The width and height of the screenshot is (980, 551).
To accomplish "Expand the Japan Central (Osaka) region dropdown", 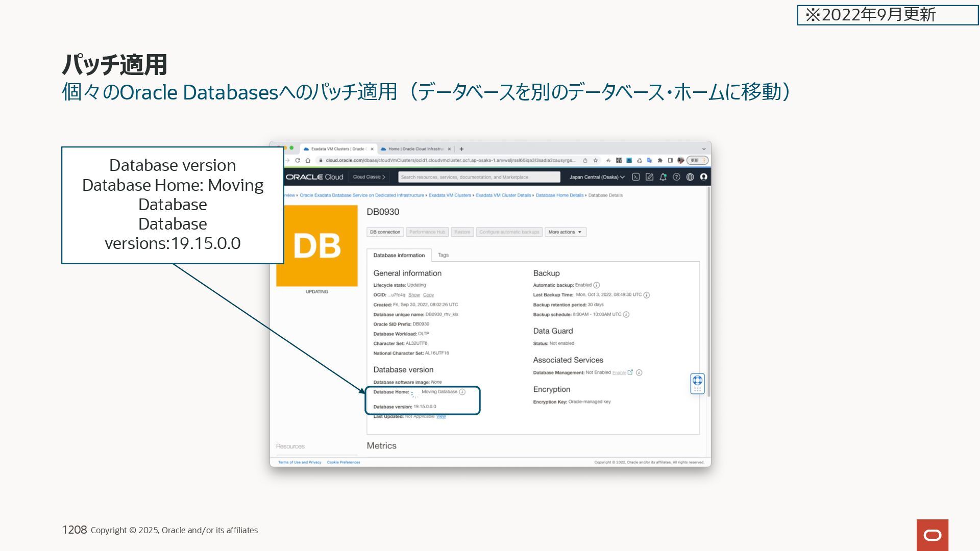I will (597, 177).
